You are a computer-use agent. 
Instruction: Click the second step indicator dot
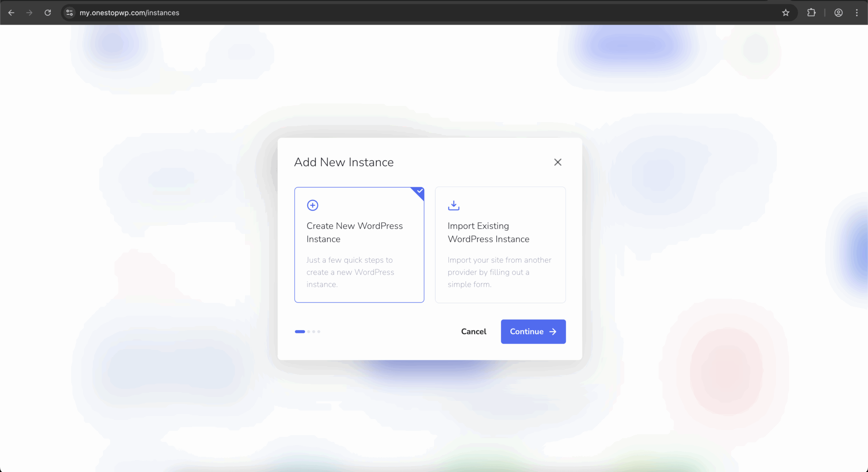[x=308, y=331]
